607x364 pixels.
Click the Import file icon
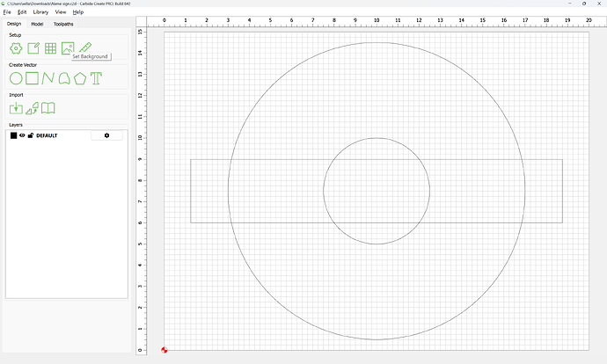pyautogui.click(x=16, y=108)
